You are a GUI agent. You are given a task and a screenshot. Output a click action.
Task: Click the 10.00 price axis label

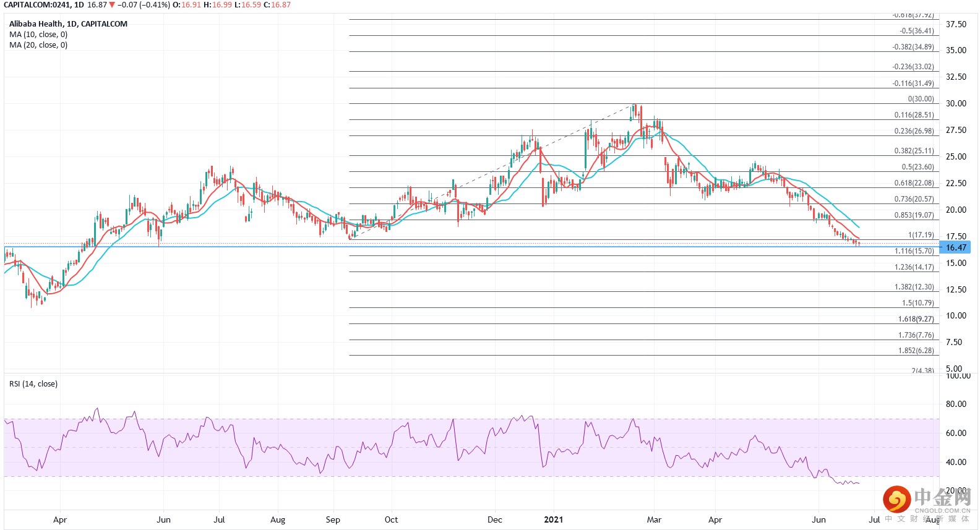pyautogui.click(x=956, y=316)
